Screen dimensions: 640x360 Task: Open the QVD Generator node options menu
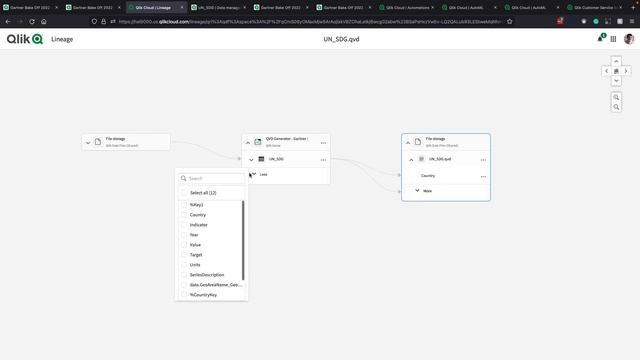click(x=323, y=143)
